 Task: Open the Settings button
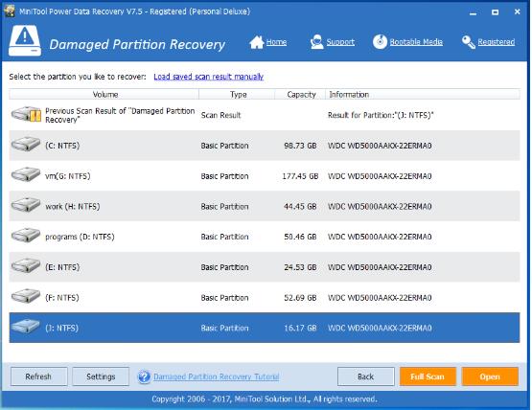[101, 376]
